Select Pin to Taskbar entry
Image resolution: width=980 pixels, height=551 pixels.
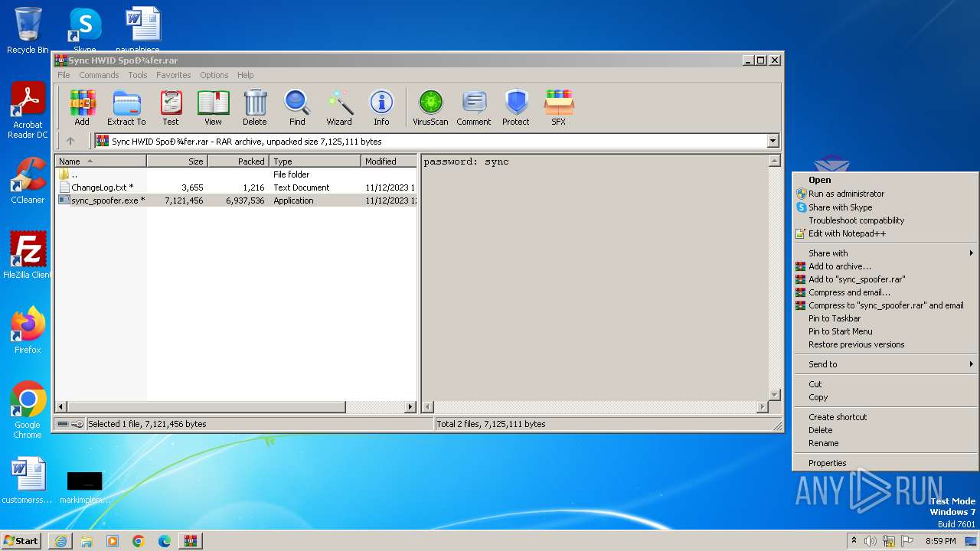point(885,318)
